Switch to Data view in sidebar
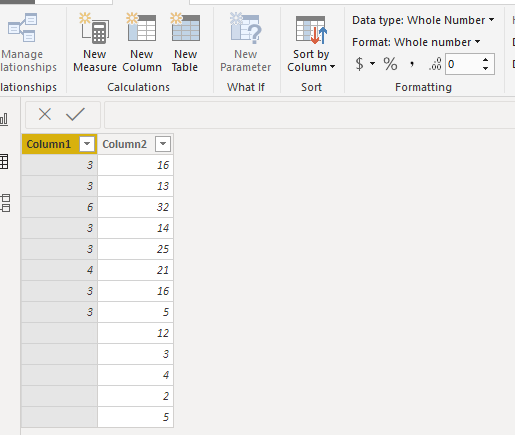The image size is (515, 435). tap(4, 162)
